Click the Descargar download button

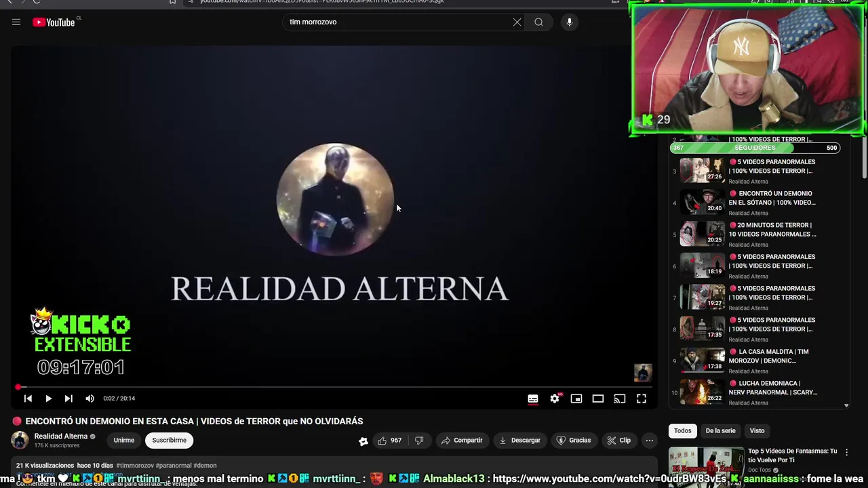tap(520, 441)
